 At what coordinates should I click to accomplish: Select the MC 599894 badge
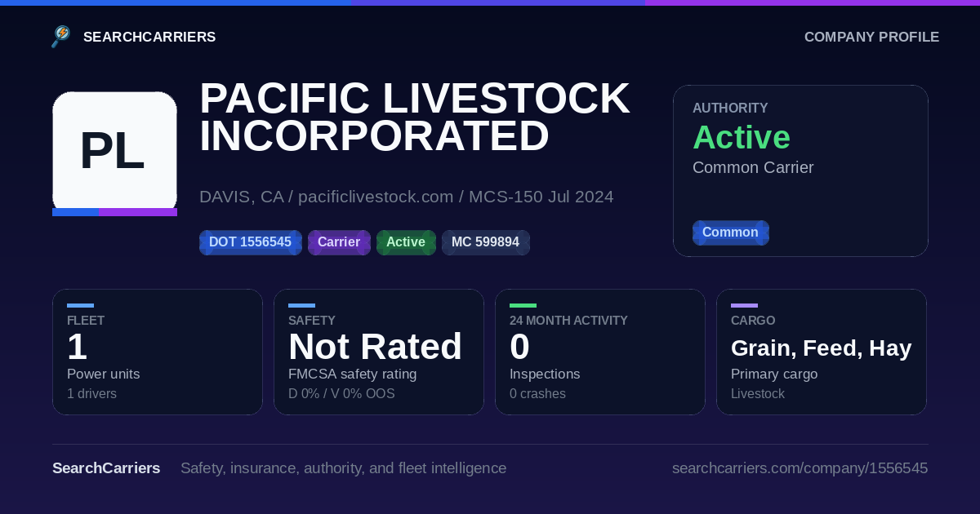pyautogui.click(x=486, y=242)
